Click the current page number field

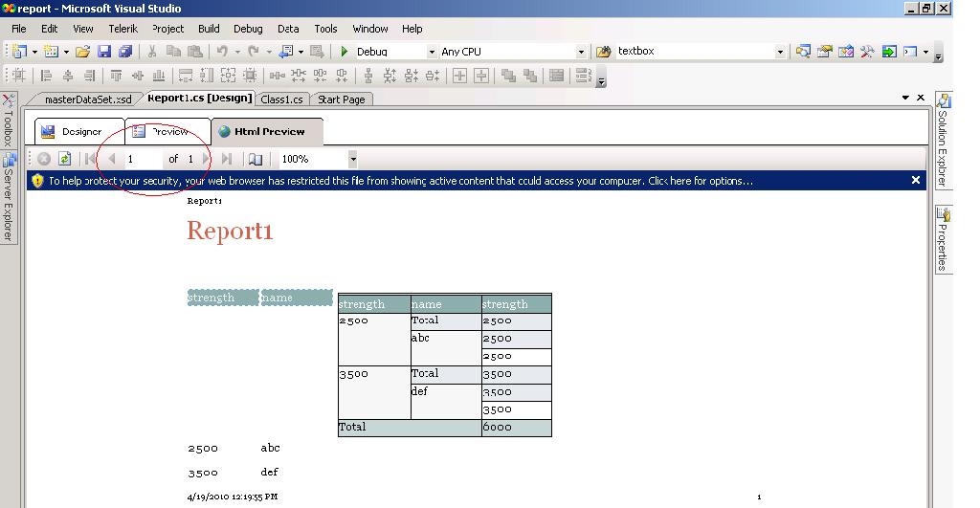pos(143,159)
